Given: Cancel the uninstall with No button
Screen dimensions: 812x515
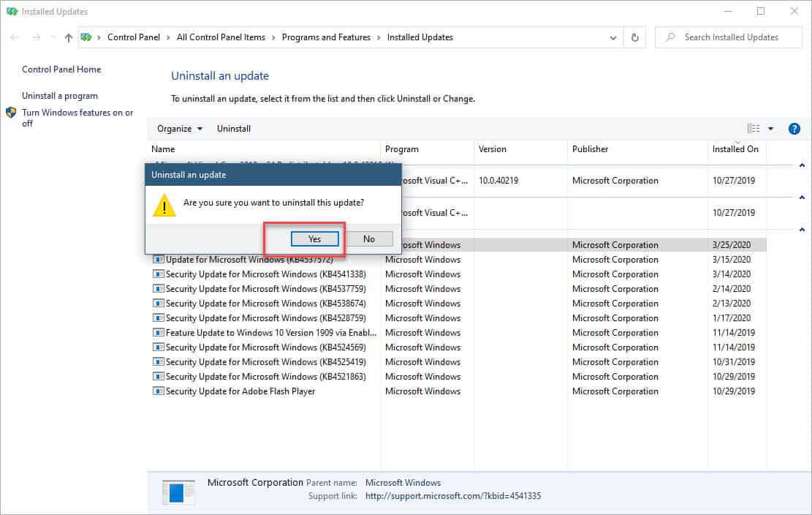Looking at the screenshot, I should point(368,239).
